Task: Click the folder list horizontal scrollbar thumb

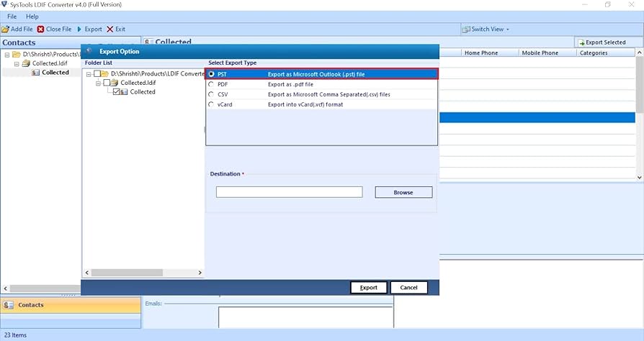Action: click(x=127, y=273)
